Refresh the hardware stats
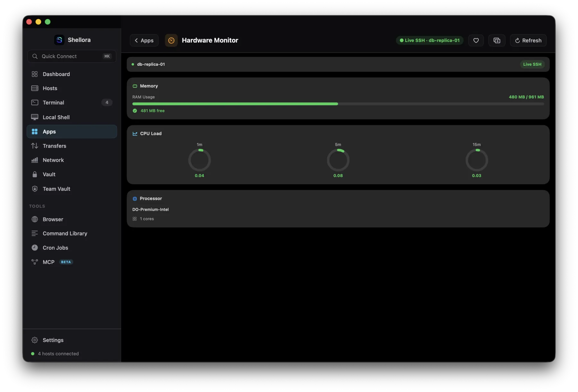This screenshot has height=392, width=578. [x=528, y=40]
